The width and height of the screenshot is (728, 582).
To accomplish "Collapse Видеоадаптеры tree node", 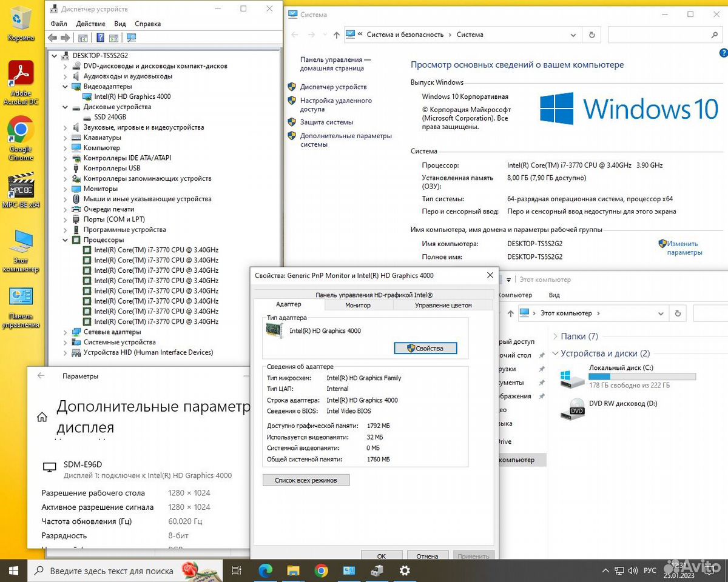I will [66, 87].
